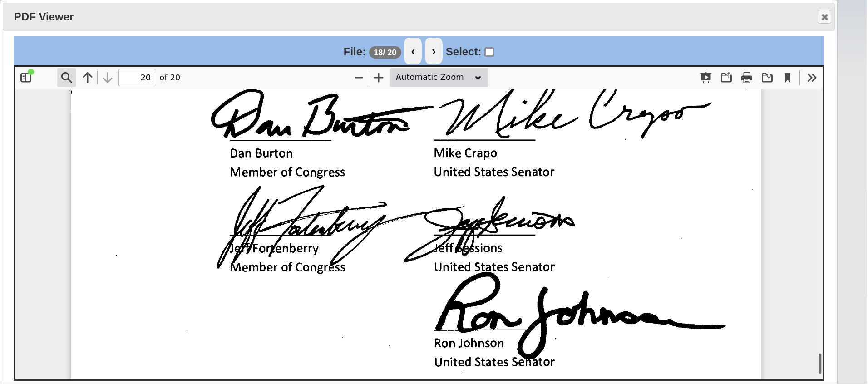Screen dimensions: 868x384
Task: Download the PDF file
Action: [x=767, y=78]
